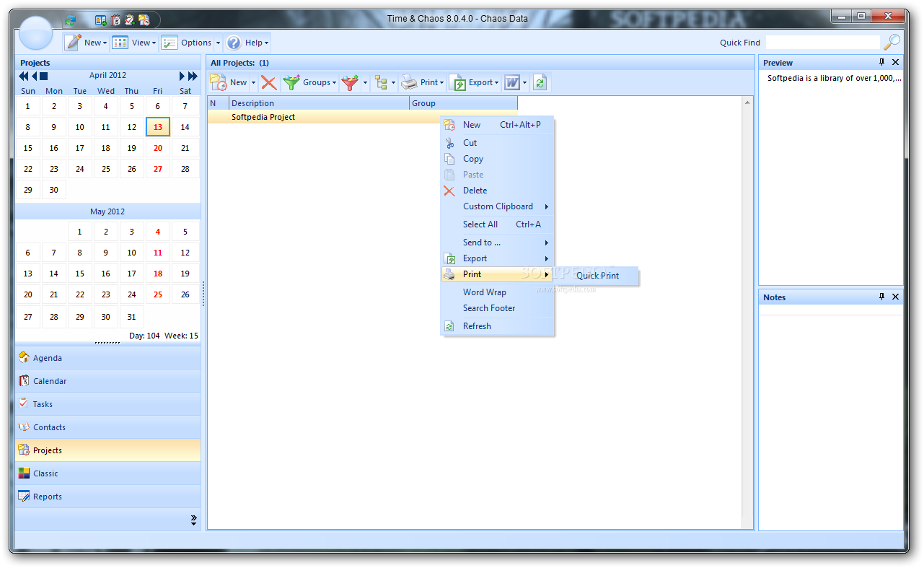
Task: Open the Help dropdown menu
Action: coord(247,43)
